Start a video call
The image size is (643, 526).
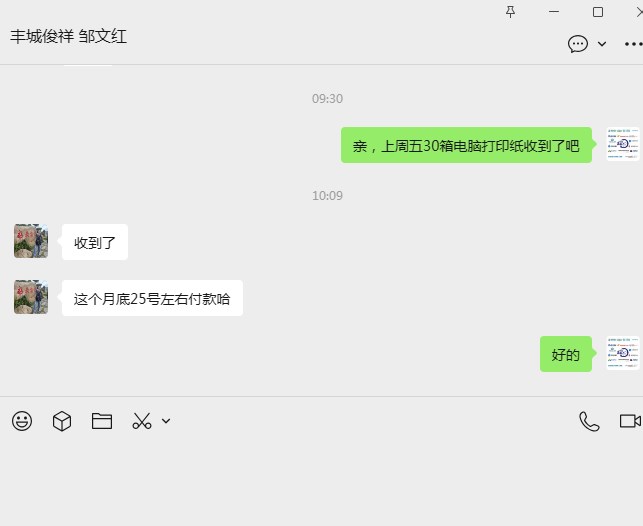tap(630, 421)
